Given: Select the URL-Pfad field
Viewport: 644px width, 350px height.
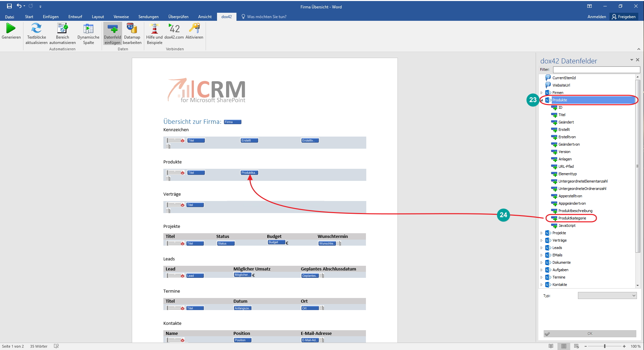Looking at the screenshot, I should pos(566,166).
